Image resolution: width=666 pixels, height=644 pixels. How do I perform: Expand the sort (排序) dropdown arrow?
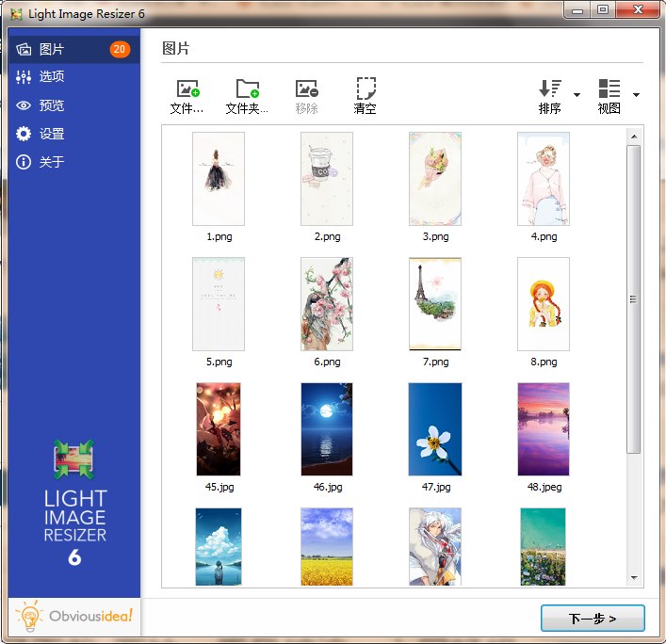[577, 95]
